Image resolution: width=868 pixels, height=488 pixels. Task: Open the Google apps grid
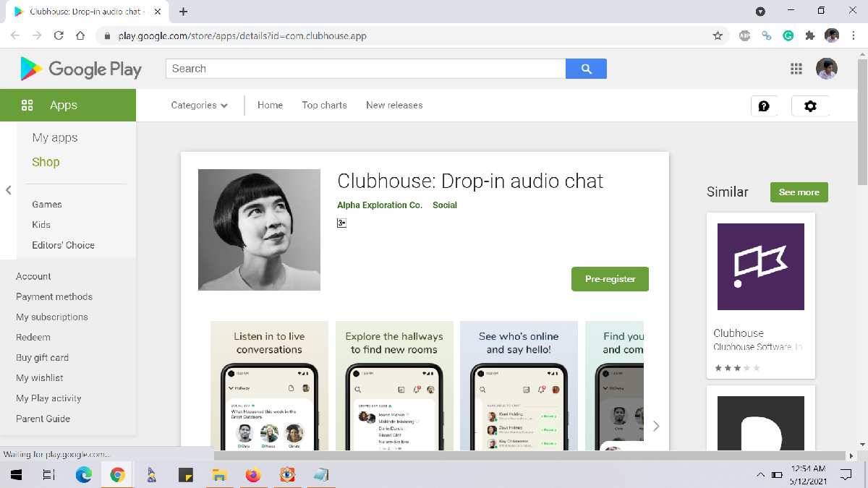point(796,69)
